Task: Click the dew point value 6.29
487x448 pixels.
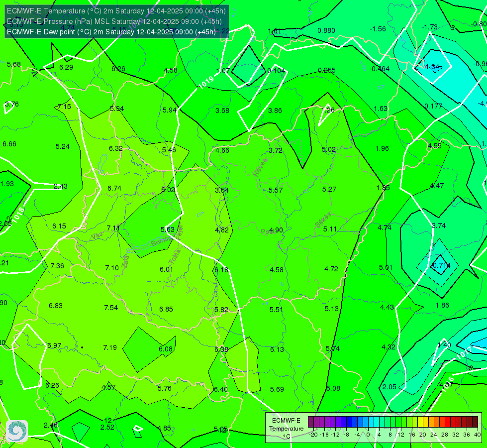Action: click(x=66, y=67)
